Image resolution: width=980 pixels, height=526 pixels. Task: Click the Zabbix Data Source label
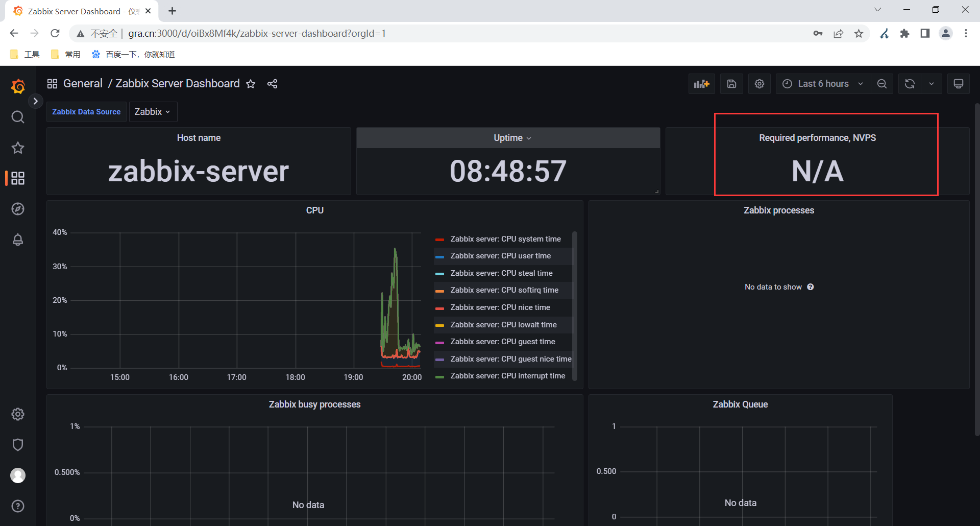pos(86,112)
